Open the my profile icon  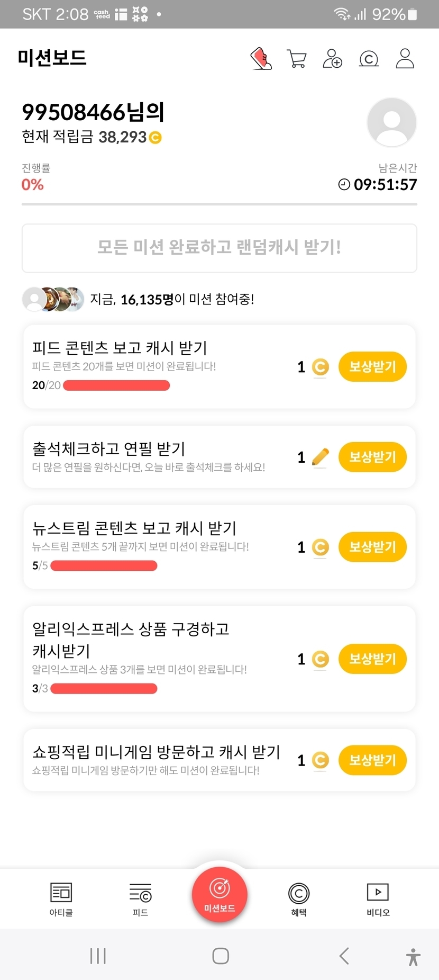click(405, 58)
